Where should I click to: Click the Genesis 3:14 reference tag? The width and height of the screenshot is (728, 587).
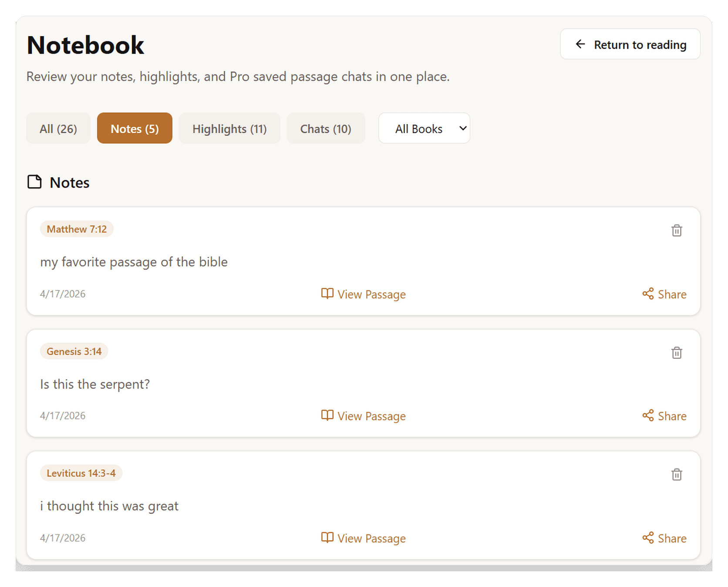(x=74, y=351)
